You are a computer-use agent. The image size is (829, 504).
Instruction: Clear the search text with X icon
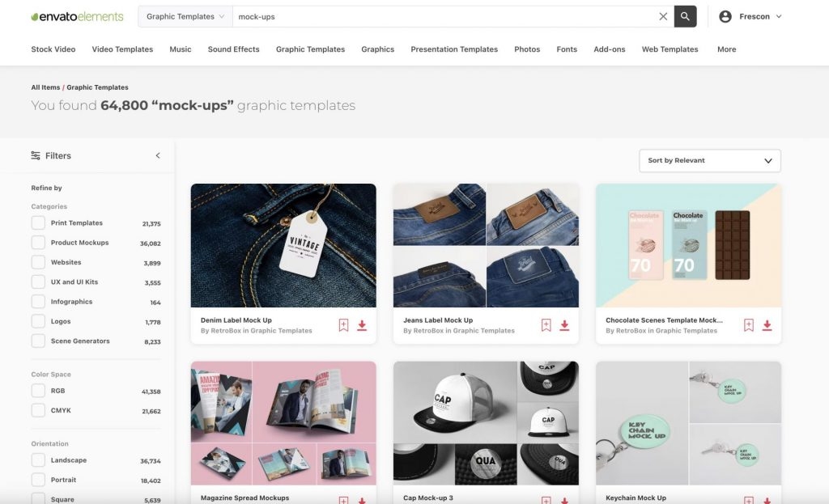663,16
